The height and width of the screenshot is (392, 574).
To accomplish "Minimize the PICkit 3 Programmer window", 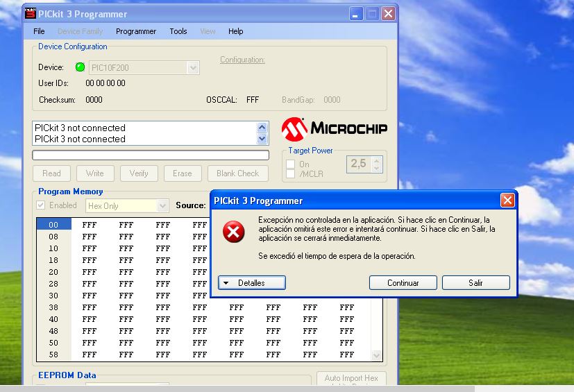I will click(355, 14).
